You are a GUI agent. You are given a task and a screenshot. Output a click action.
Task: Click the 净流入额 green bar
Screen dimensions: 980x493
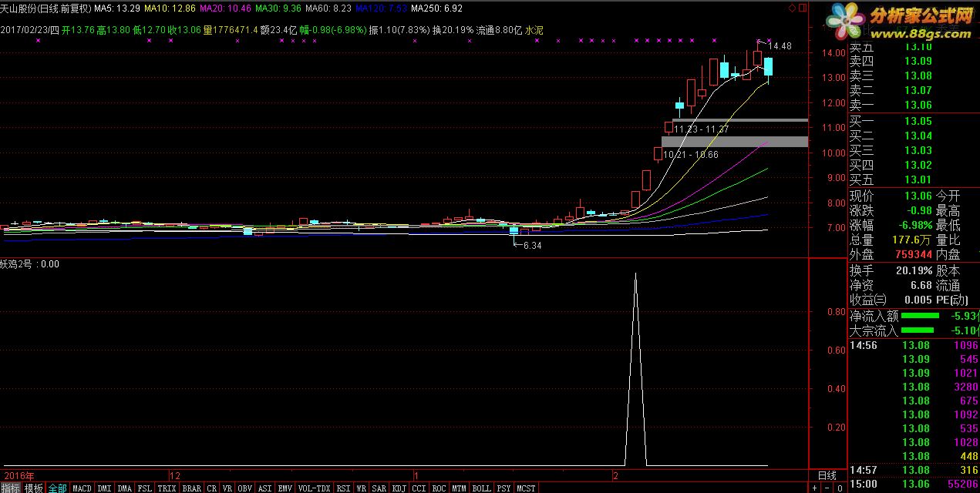point(920,316)
